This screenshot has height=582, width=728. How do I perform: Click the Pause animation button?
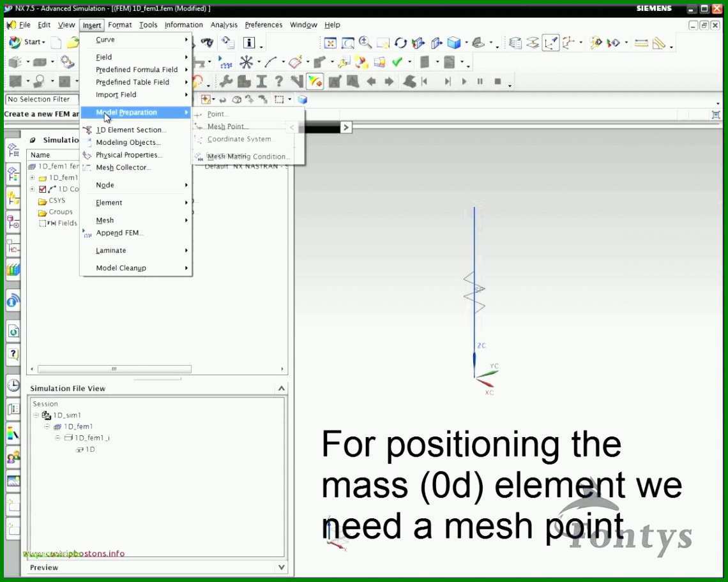[480, 82]
